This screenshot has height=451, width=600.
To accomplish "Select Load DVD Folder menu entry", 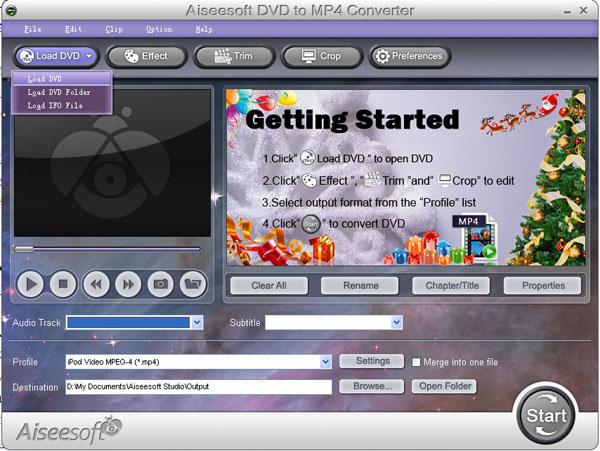I will (62, 92).
